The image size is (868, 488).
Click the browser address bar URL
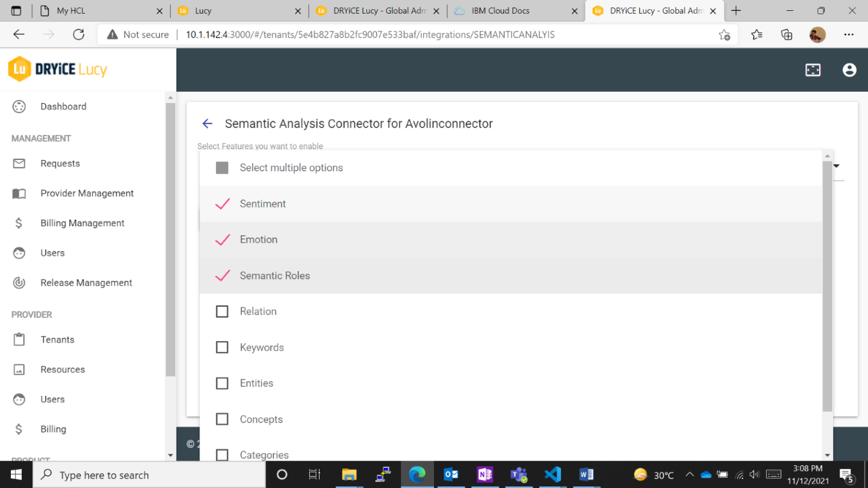point(370,35)
